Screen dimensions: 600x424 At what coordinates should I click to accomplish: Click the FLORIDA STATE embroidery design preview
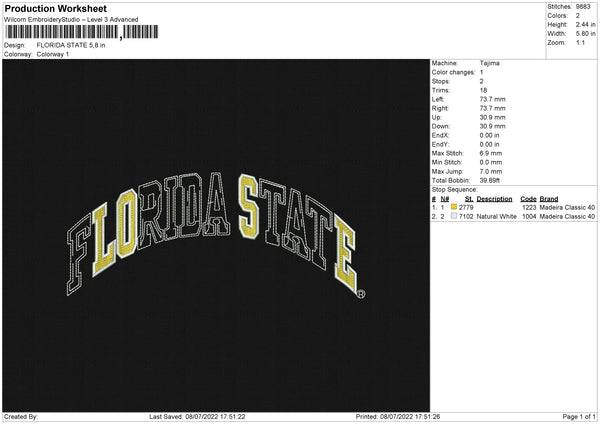216,234
